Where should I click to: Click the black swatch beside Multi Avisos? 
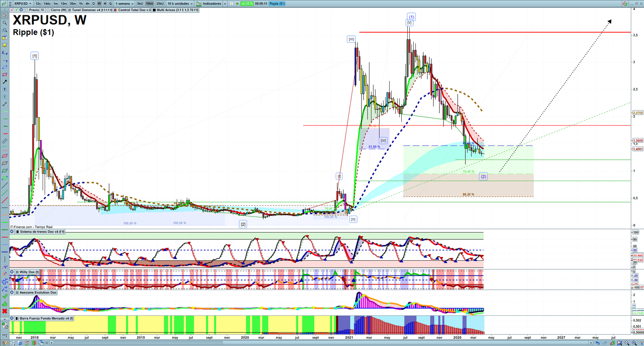pyautogui.click(x=154, y=10)
